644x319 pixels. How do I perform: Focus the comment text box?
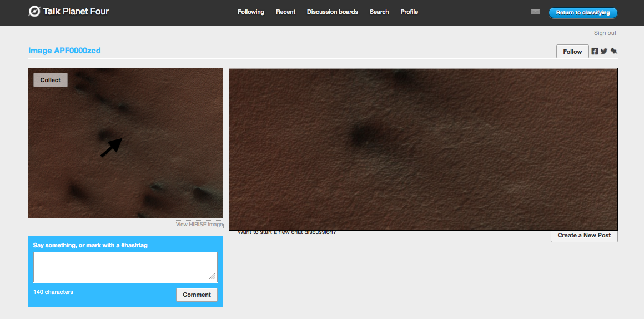point(125,267)
